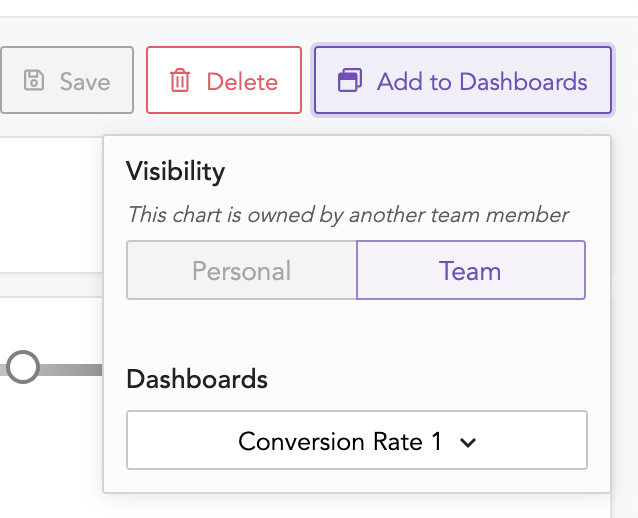Click the word Team in the toggle
638x518 pixels.
tap(470, 271)
